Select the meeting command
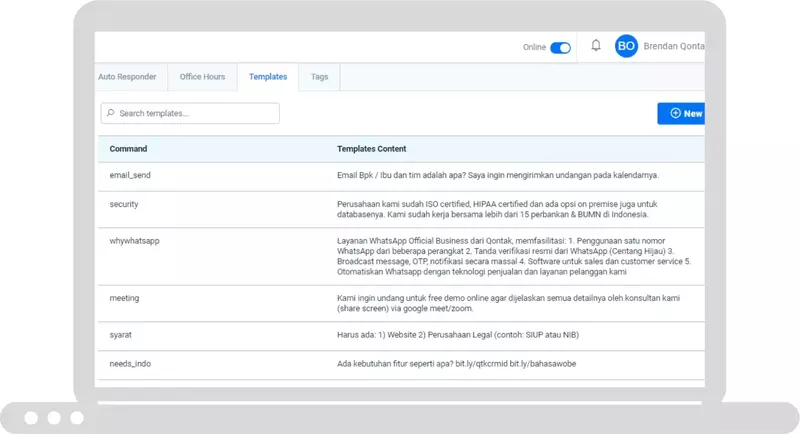Image resolution: width=800 pixels, height=434 pixels. click(124, 298)
